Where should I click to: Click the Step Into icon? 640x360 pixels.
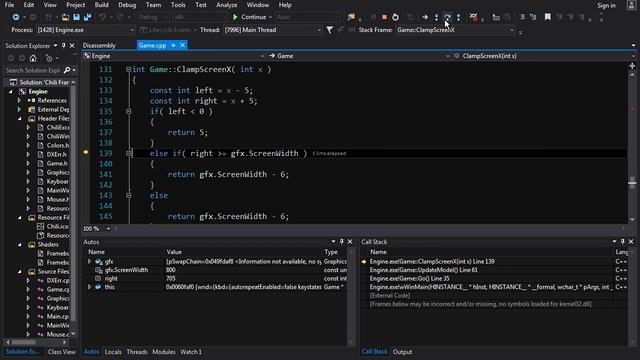point(436,17)
